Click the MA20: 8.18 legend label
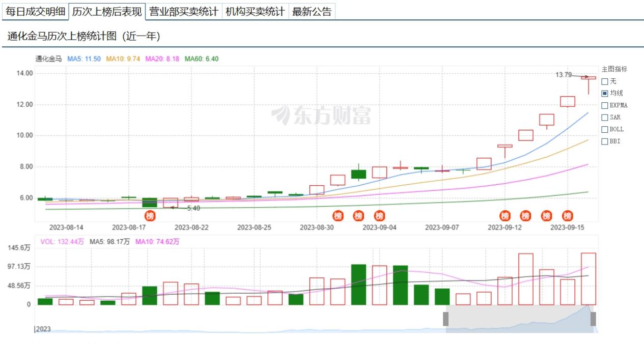The height and width of the screenshot is (344, 644). tap(162, 59)
